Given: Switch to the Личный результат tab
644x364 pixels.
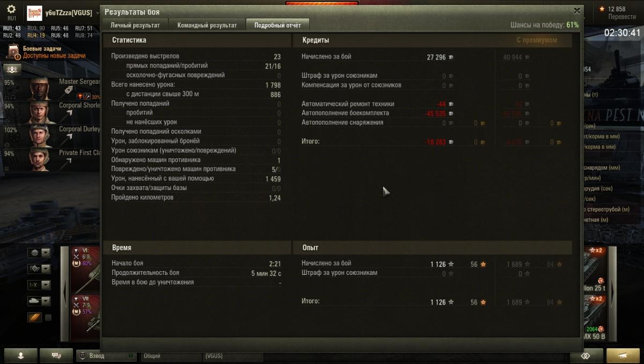Looking at the screenshot, I should [135, 25].
